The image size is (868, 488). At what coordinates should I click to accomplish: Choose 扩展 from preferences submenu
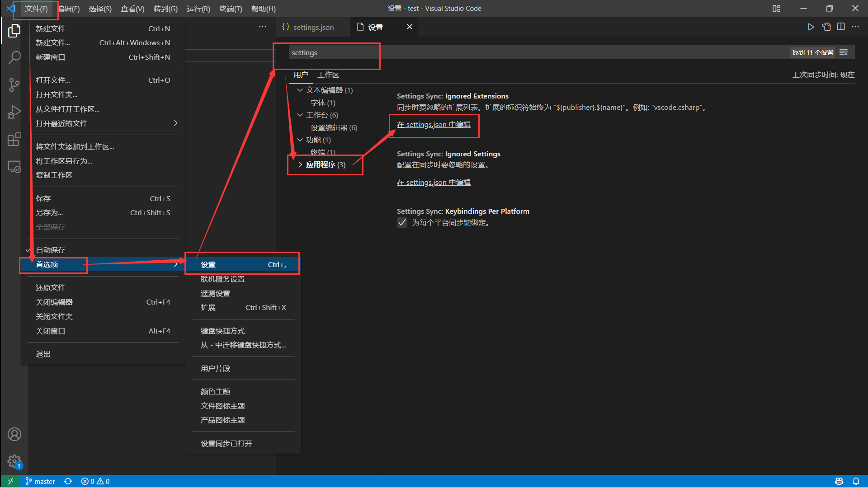point(243,308)
